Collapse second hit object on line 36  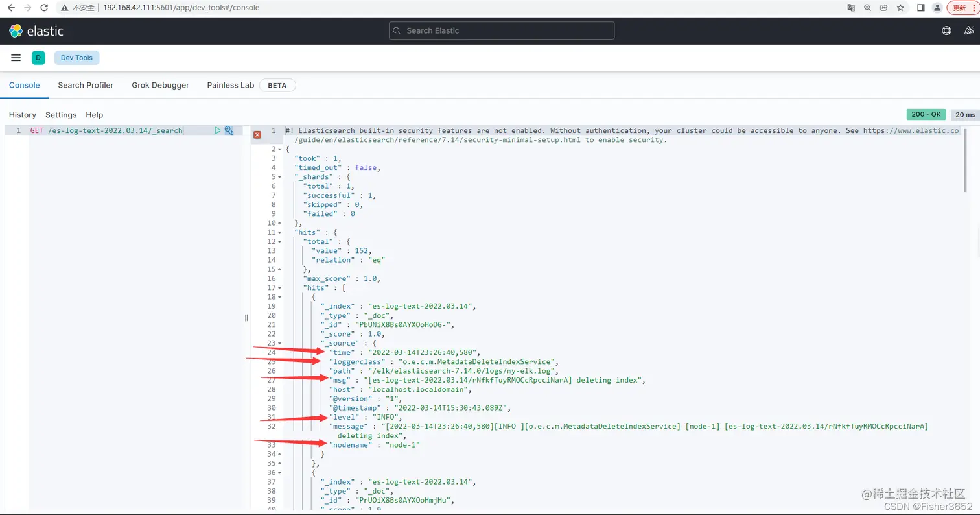(x=279, y=472)
